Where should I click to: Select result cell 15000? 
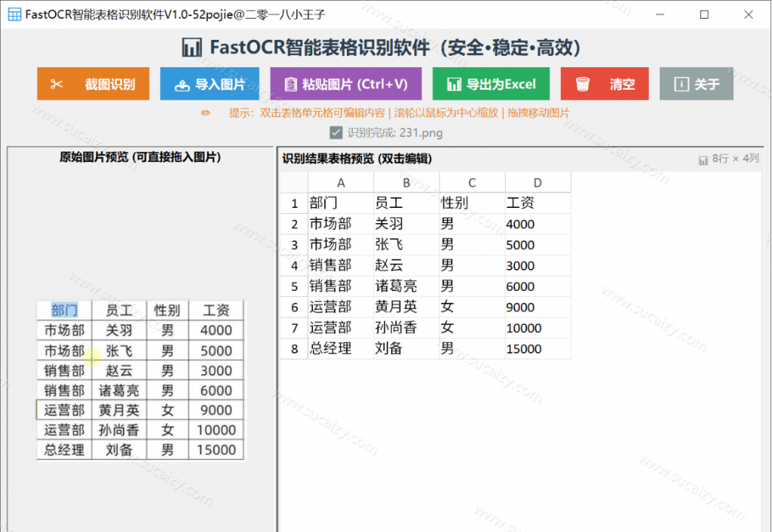pyautogui.click(x=538, y=349)
